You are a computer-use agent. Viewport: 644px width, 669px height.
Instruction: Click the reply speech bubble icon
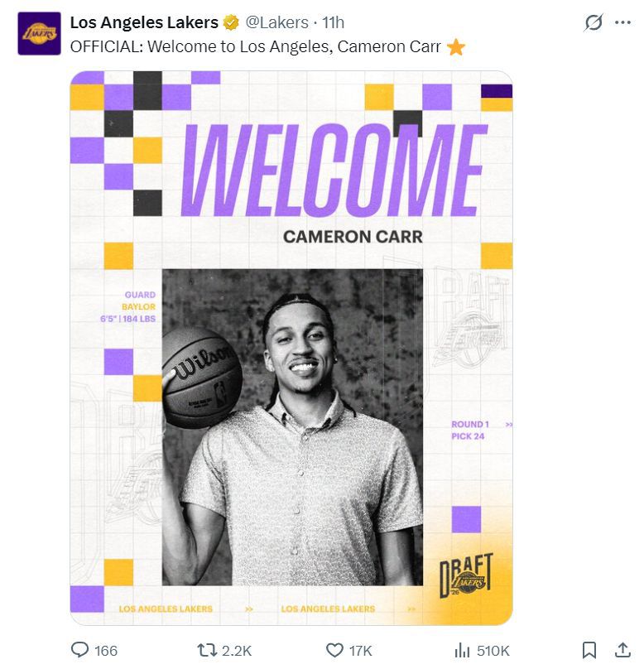[x=79, y=650]
